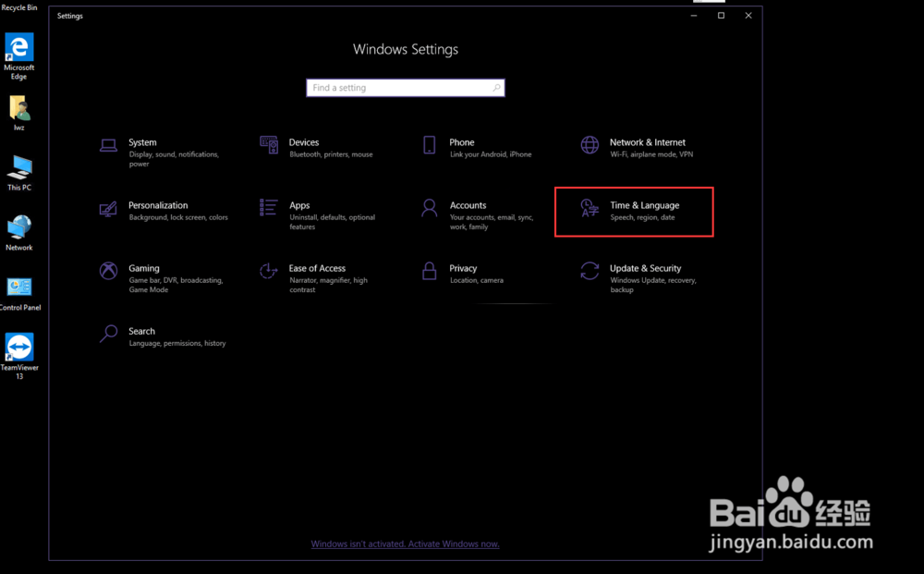Open the Network & Internet globe icon
This screenshot has width=924, height=574.
(x=590, y=144)
